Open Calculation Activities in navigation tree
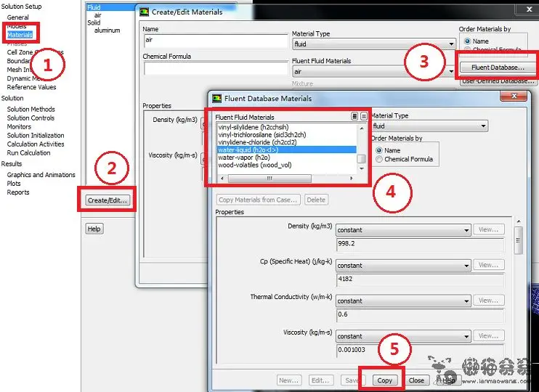 (36, 144)
